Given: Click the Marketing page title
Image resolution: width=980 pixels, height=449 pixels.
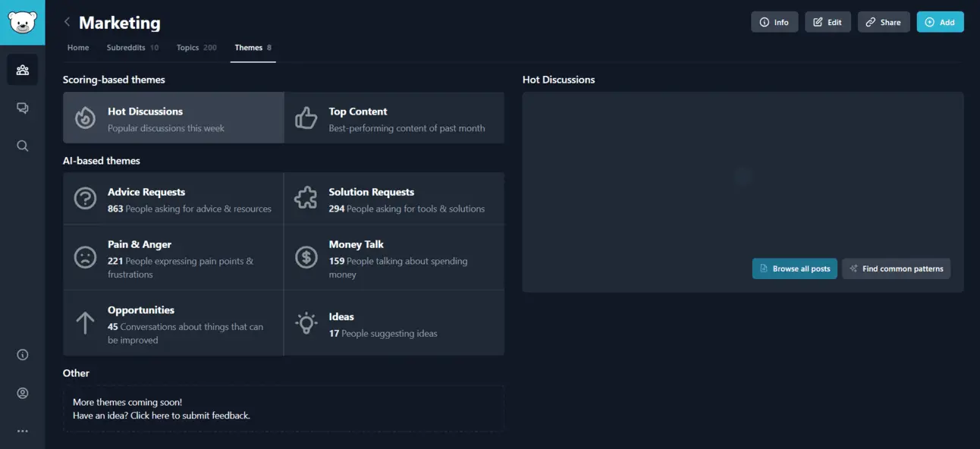Looking at the screenshot, I should tap(120, 23).
